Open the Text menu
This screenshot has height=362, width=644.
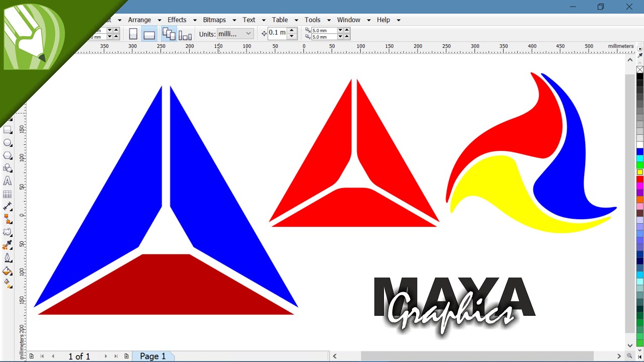pyautogui.click(x=249, y=20)
